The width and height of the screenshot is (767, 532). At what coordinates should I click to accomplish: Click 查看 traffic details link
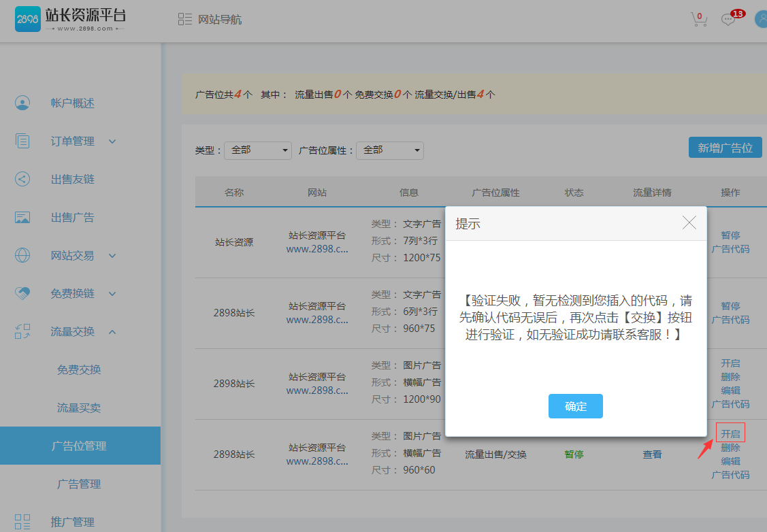pyautogui.click(x=652, y=454)
